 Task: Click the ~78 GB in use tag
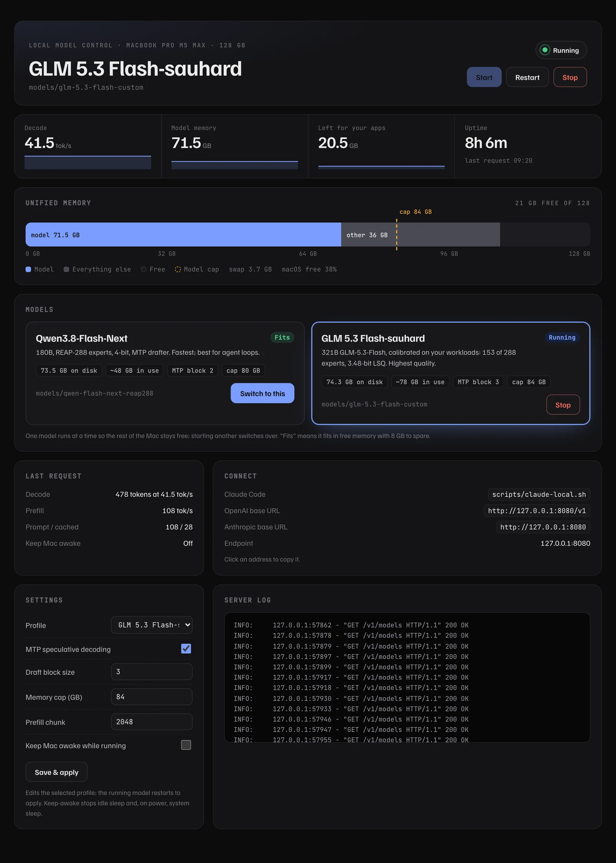(420, 382)
